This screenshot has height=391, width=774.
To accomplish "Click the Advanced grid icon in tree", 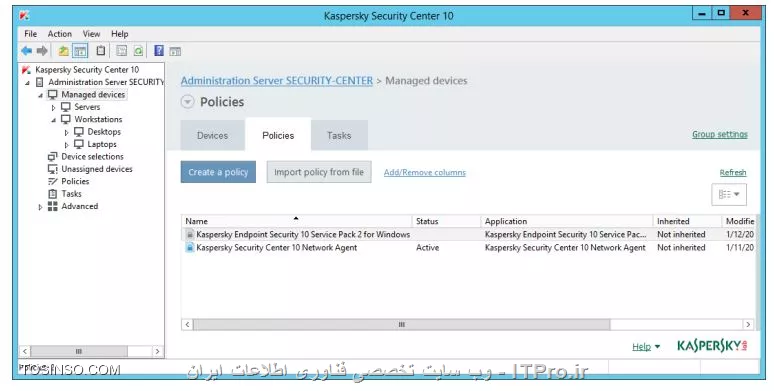I will pyautogui.click(x=53, y=206).
